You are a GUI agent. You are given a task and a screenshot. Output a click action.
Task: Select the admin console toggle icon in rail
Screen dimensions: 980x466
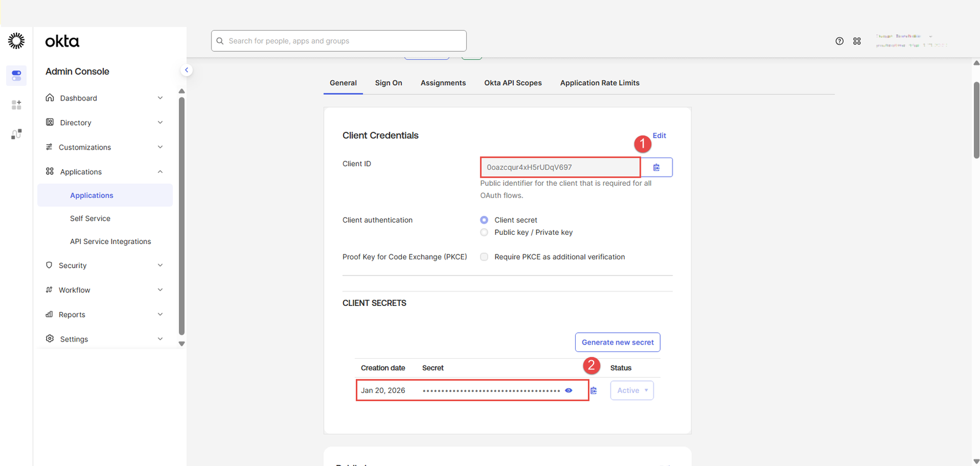(x=17, y=75)
